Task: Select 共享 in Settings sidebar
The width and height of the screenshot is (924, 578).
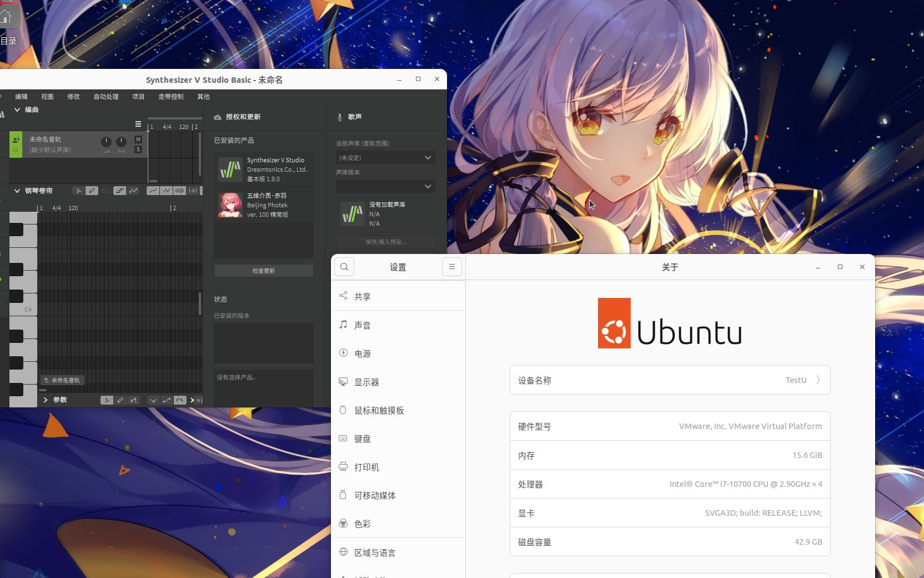Action: click(398, 296)
